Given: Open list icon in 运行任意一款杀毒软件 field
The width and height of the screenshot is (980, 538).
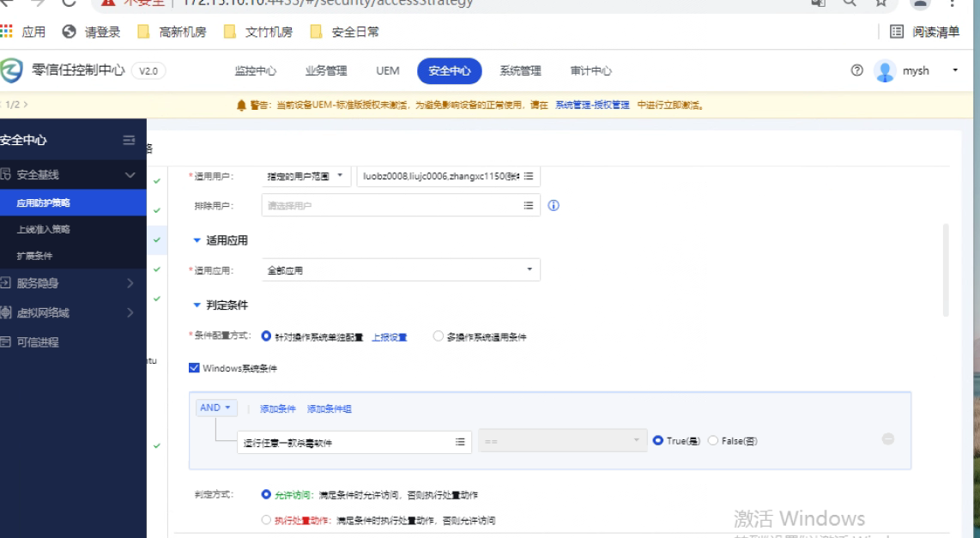Looking at the screenshot, I should pos(460,442).
